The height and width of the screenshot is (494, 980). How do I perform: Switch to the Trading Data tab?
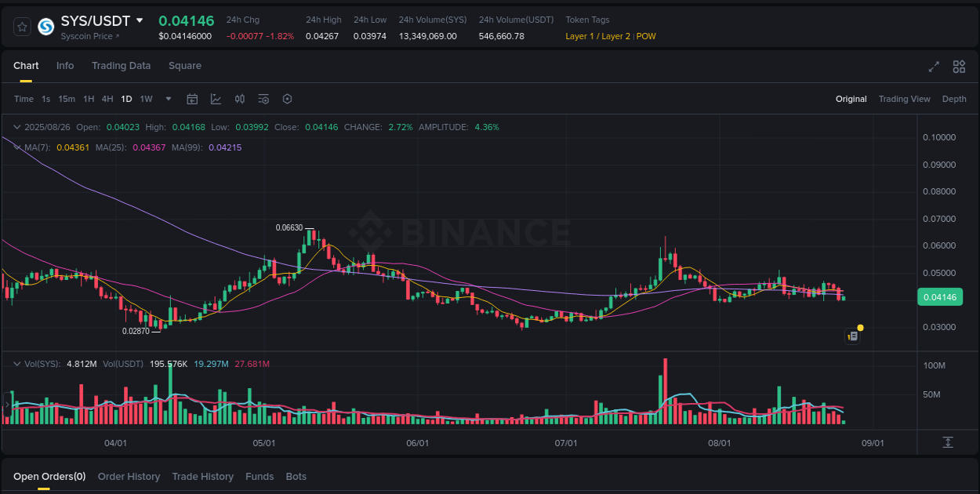coord(121,66)
